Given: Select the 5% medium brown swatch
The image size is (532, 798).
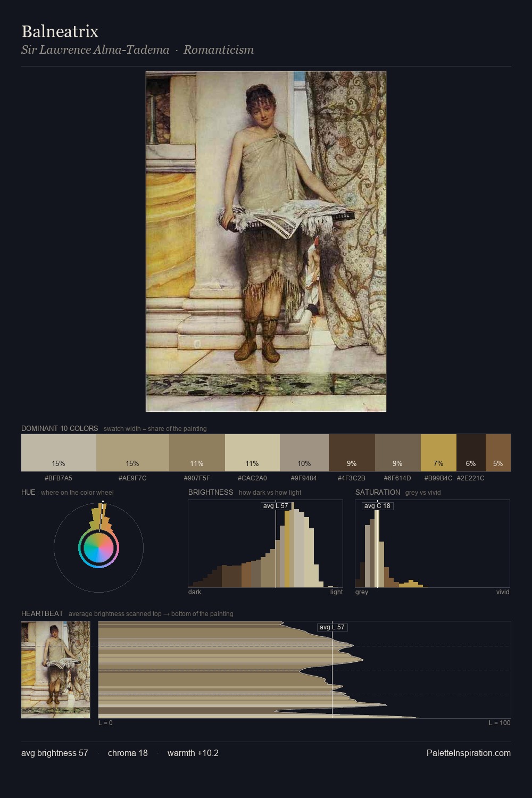Looking at the screenshot, I should point(498,453).
